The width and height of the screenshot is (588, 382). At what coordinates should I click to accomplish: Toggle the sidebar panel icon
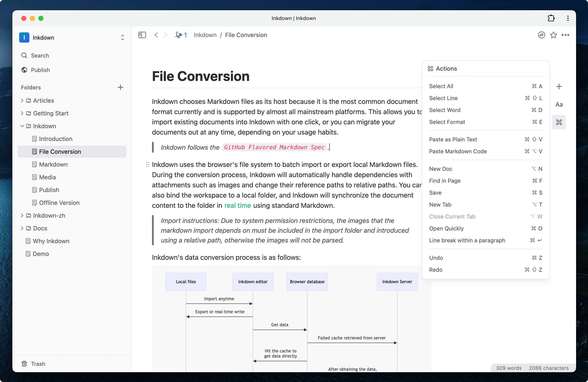142,35
